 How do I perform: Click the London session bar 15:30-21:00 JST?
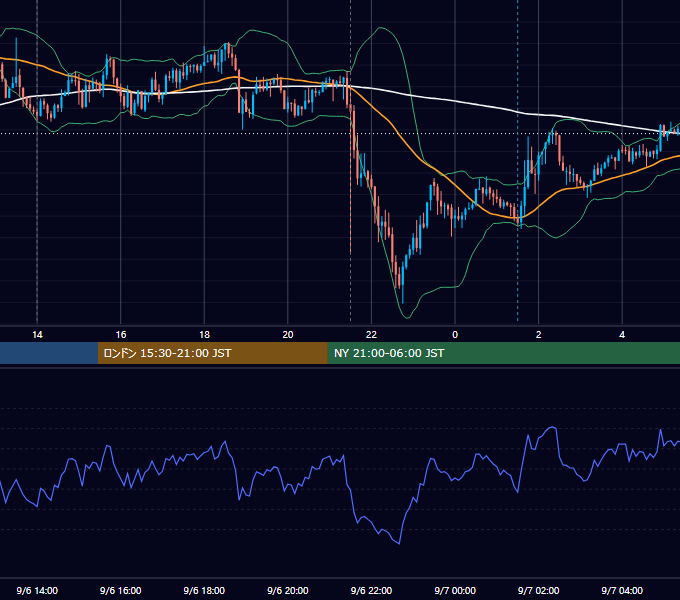pyautogui.click(x=212, y=353)
